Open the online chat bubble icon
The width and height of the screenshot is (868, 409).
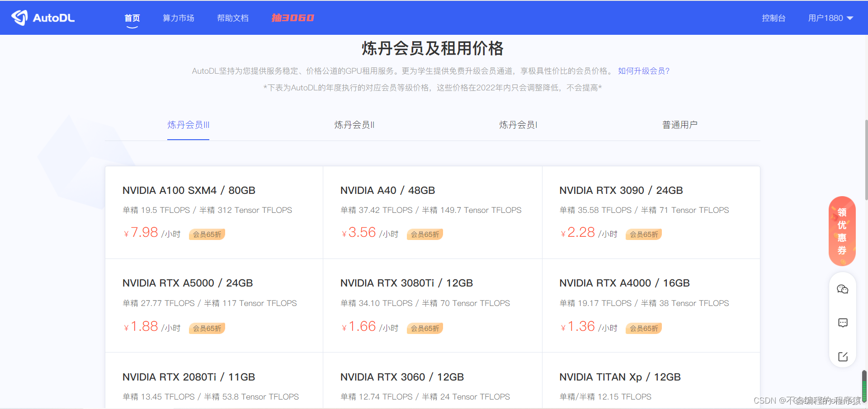click(x=842, y=322)
